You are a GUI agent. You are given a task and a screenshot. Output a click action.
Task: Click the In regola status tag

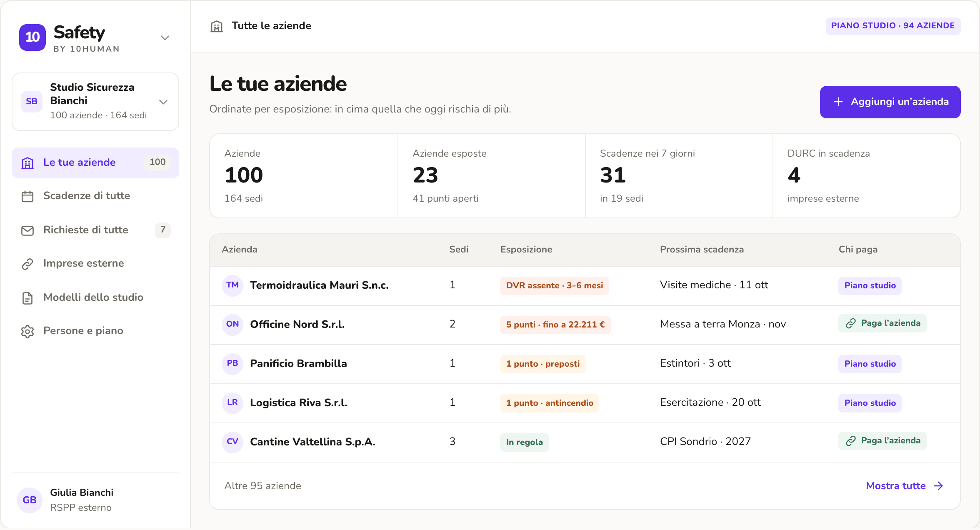click(x=525, y=442)
